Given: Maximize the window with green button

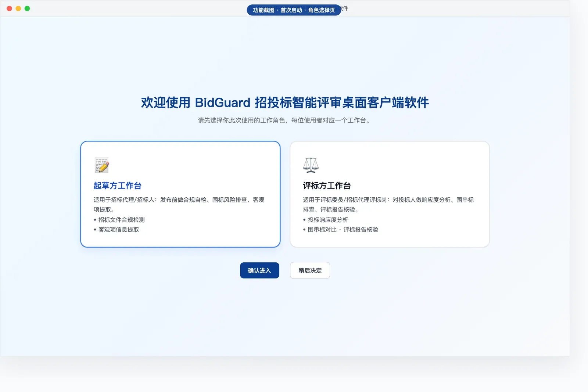Looking at the screenshot, I should [27, 8].
